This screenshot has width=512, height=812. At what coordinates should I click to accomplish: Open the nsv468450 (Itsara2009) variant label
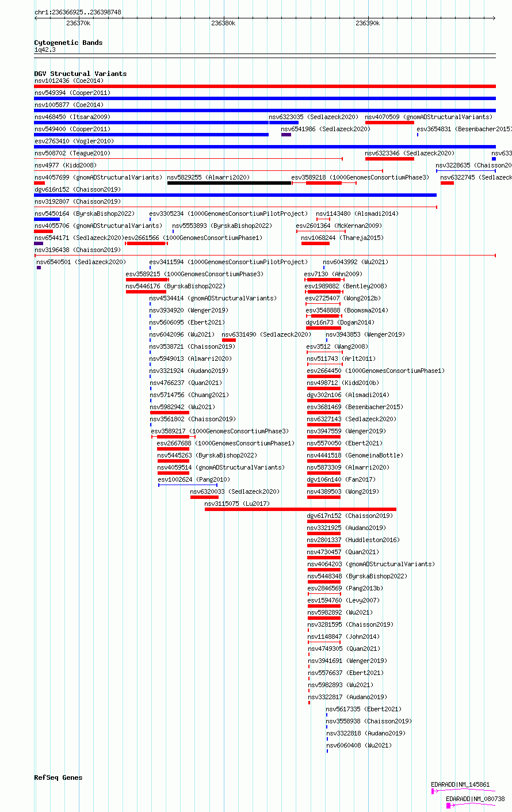72,117
